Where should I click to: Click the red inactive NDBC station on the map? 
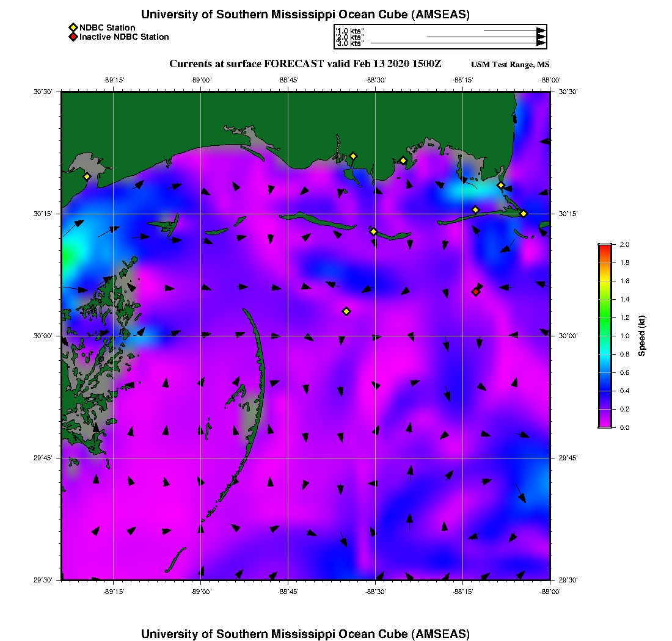click(x=476, y=292)
